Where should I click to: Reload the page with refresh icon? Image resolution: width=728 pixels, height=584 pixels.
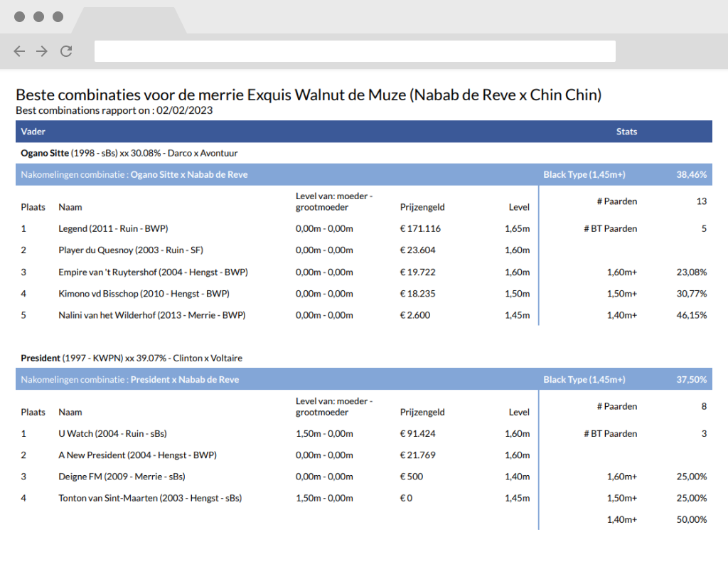coord(66,51)
